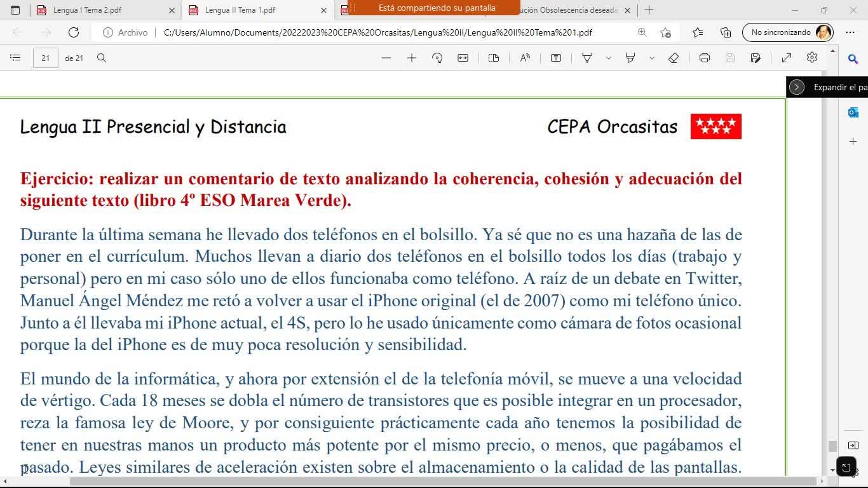The image size is (868, 488).
Task: Open a new browser tab
Action: click(649, 10)
